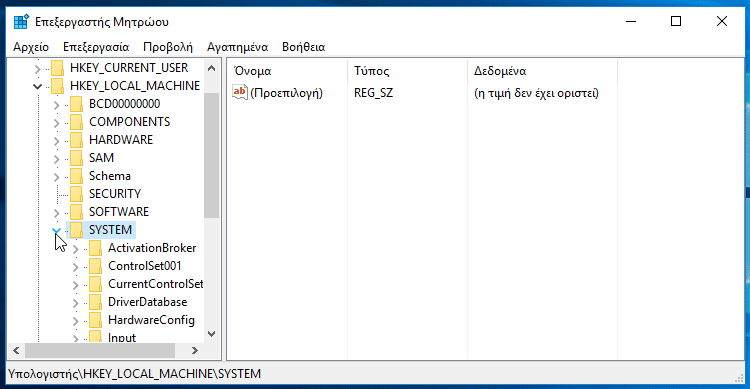This screenshot has width=750, height=389.
Task: Expand the ActivationBroker key
Action: click(x=76, y=249)
